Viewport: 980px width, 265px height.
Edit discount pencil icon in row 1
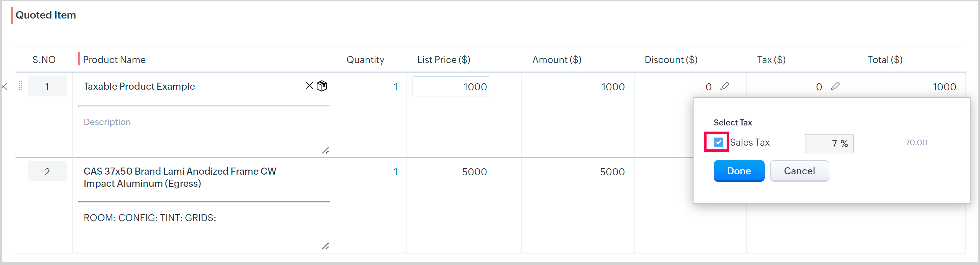(725, 86)
